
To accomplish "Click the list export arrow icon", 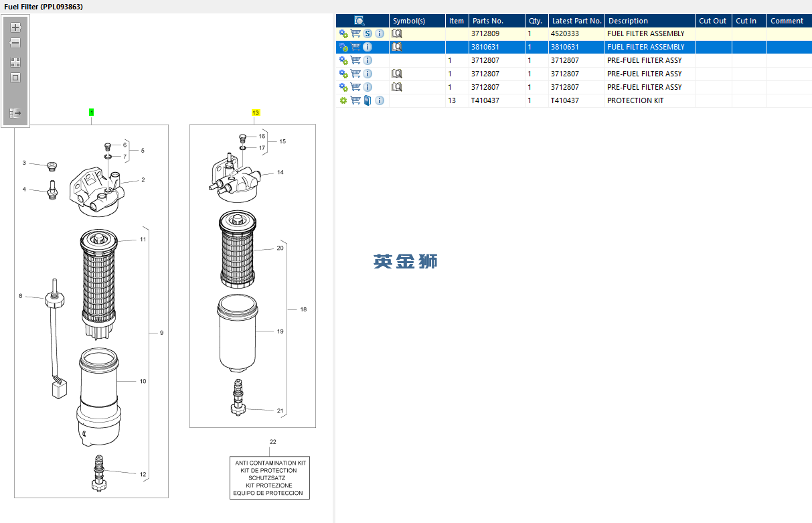I will [15, 113].
